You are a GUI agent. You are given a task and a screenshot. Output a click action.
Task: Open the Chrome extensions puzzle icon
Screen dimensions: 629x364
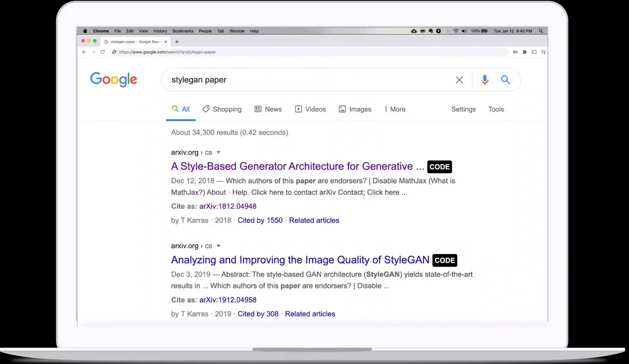[524, 52]
